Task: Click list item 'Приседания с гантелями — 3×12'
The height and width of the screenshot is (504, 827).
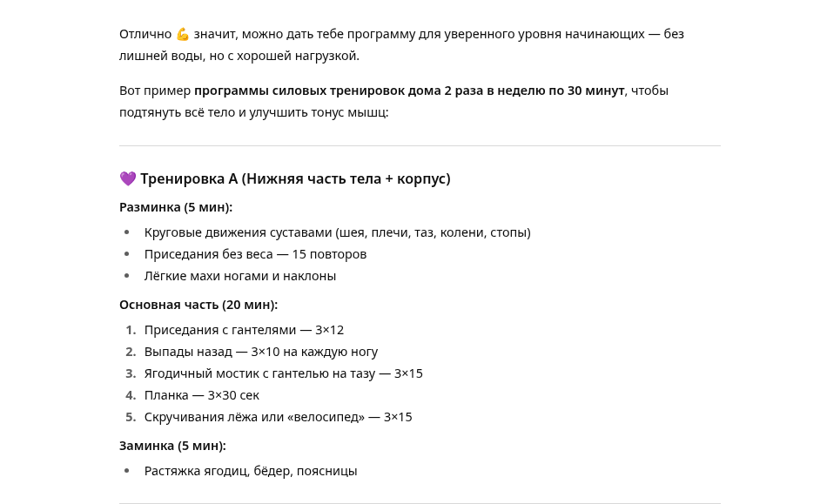Action: click(244, 330)
